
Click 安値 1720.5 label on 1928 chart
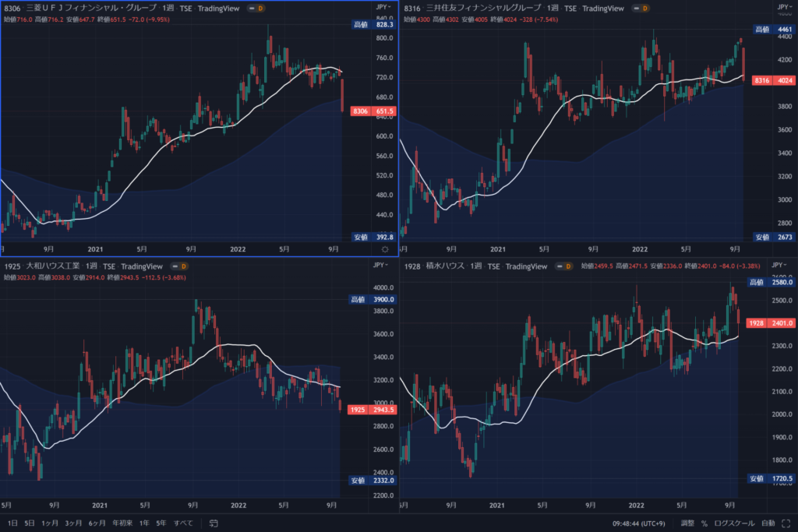[x=771, y=478]
